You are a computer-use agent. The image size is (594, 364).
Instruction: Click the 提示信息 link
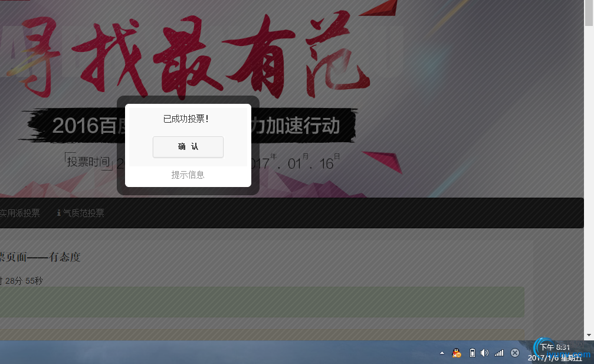point(188,175)
